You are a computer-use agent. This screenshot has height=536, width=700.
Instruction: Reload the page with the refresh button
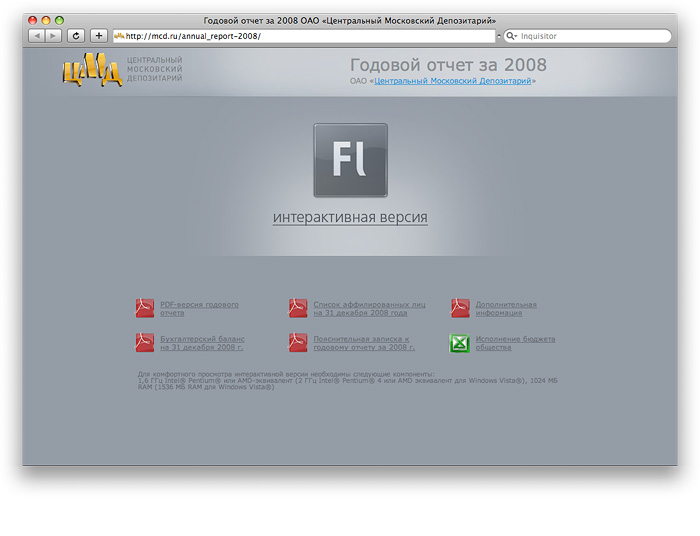76,36
